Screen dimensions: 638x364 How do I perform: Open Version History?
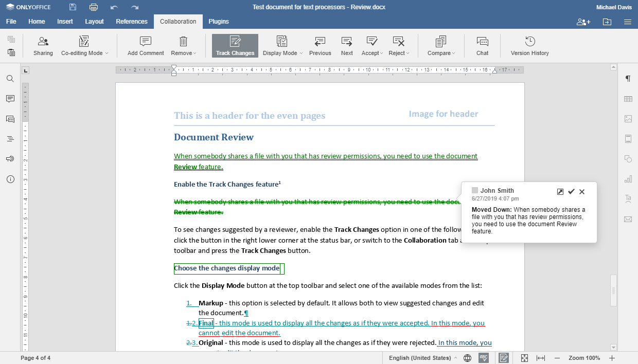(530, 46)
